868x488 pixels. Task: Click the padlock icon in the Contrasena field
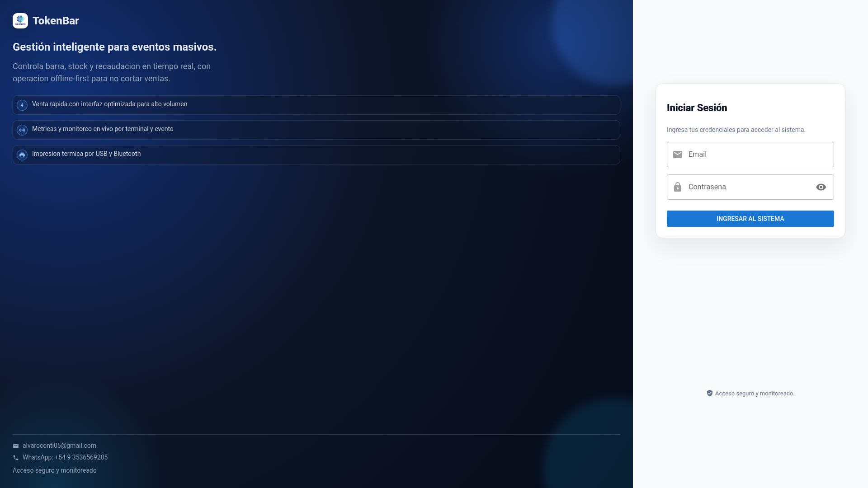[x=678, y=187]
